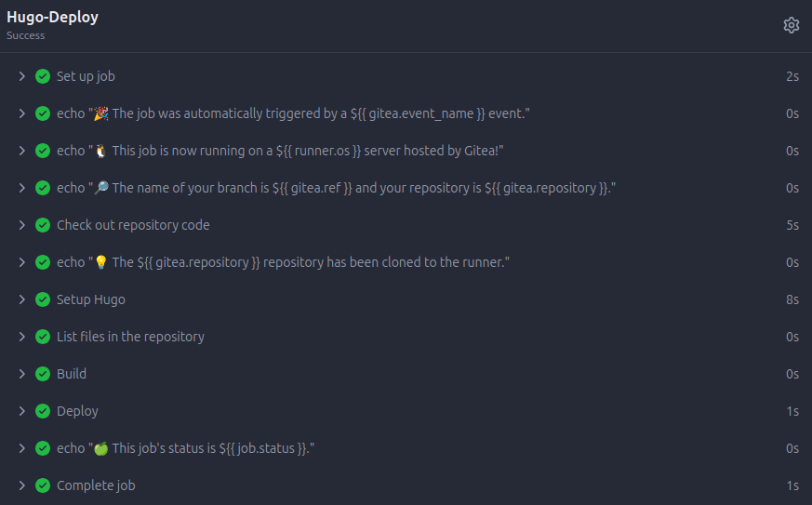This screenshot has height=505, width=812.
Task: Click the green check beside Complete job
Action: pos(43,485)
